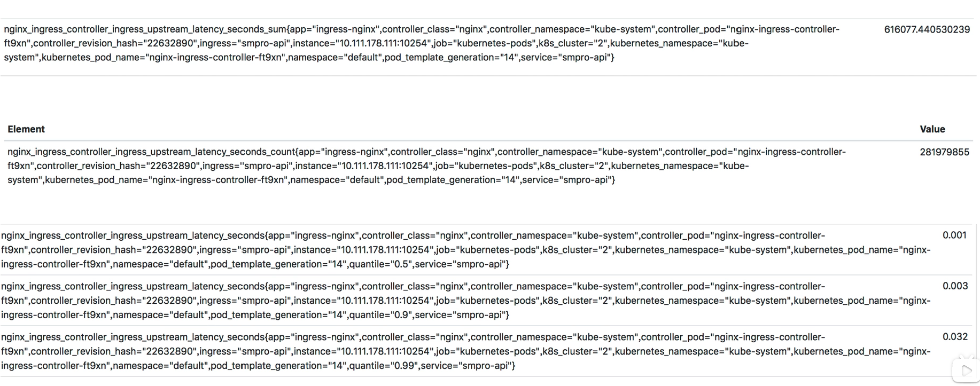
Task: Click controller_class="nginx" in the 0.99 quantile row
Action: point(414,337)
